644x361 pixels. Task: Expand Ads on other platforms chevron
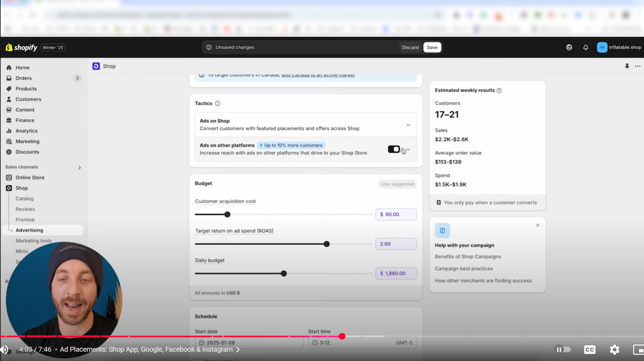pyautogui.click(x=409, y=149)
